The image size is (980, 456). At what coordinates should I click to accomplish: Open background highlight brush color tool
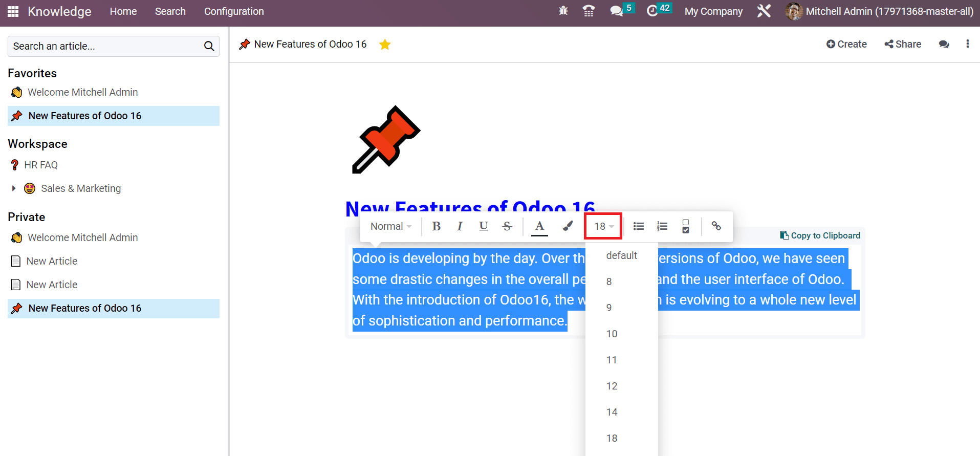point(568,226)
